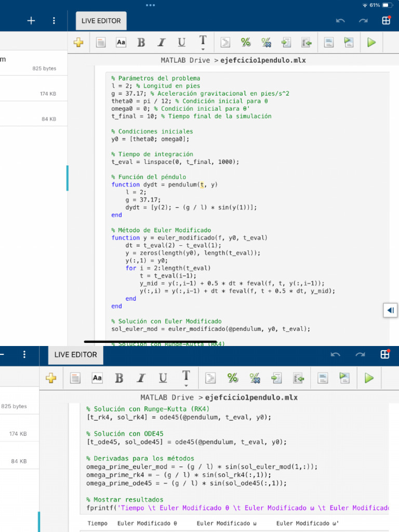Screen dimensions: 399x532
Task: Open the T text style dropdown in the upper toolbar
Action: (203, 43)
